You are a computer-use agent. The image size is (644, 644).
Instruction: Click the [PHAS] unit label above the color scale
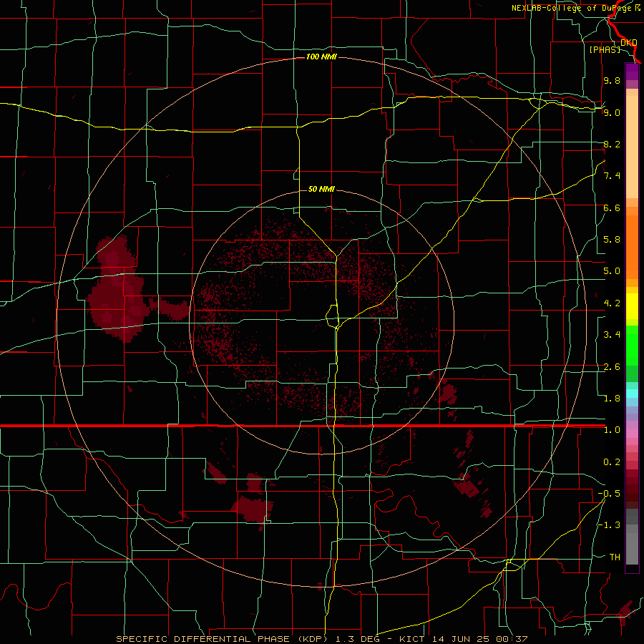605,49
